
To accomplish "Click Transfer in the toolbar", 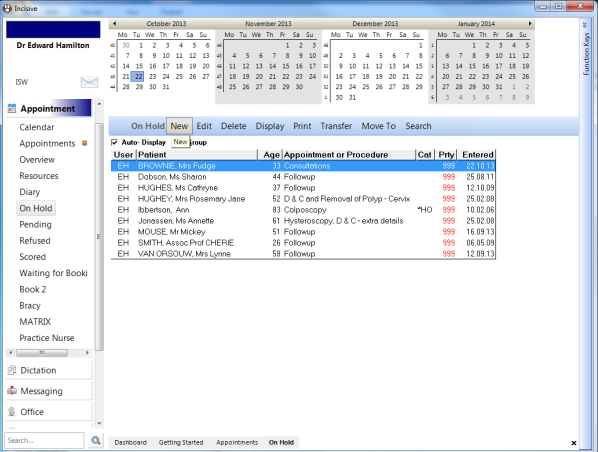I will (336, 126).
